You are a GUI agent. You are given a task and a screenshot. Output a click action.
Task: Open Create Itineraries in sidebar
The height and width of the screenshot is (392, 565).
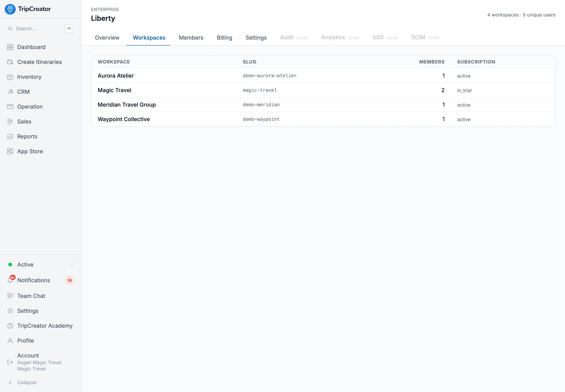(x=40, y=62)
